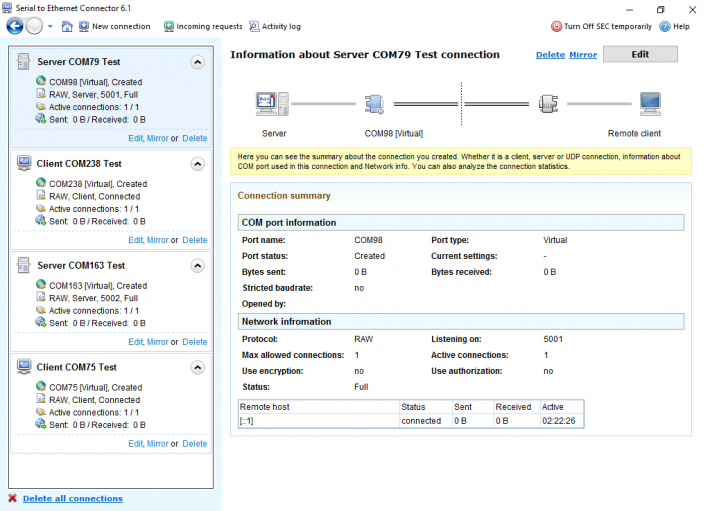Click the network connector diagram icon
Screen dimensions: 710x511
(x=548, y=104)
